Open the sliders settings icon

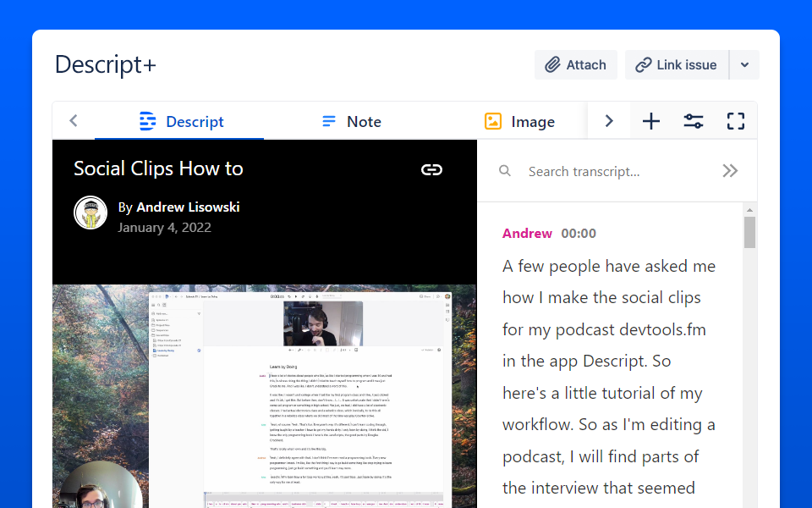click(x=694, y=121)
